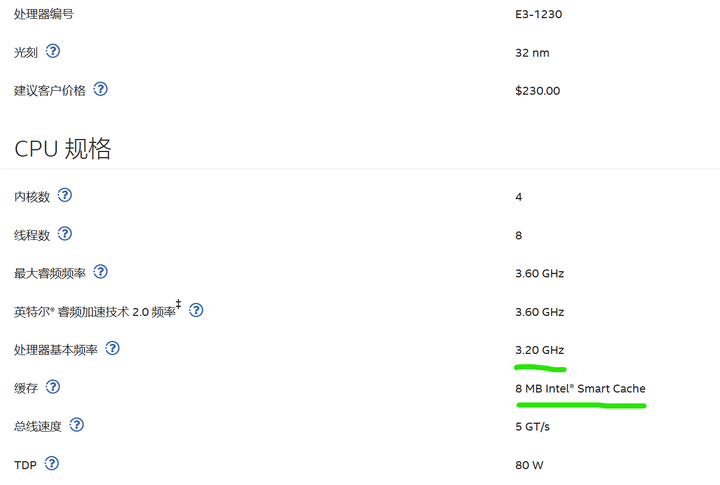The height and width of the screenshot is (485, 720).
Task: Click the 处理器编号 label
Action: coord(43,14)
